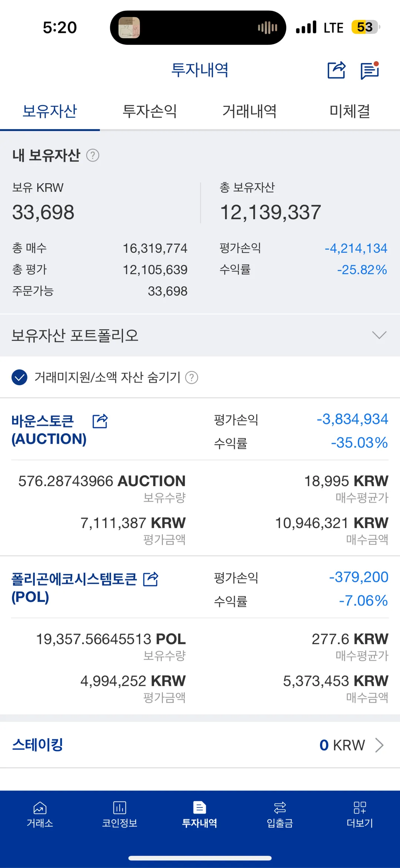This screenshot has height=868, width=400.
Task: Open the notifications message icon
Action: [370, 70]
